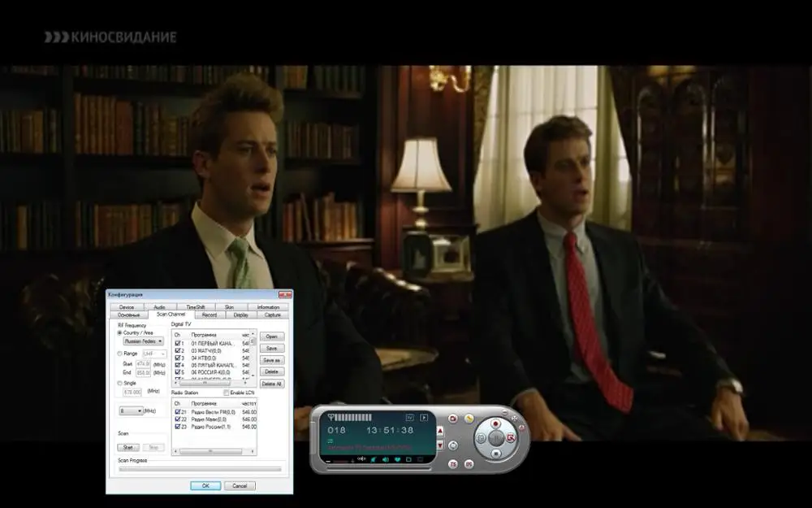This screenshot has height=508, width=812.
Task: Uncheck channel 5 РОССИЯ-К
Action: pos(178,372)
